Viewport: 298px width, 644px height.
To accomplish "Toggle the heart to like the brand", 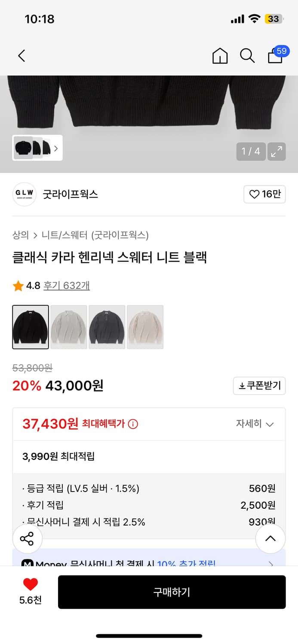I will 264,194.
